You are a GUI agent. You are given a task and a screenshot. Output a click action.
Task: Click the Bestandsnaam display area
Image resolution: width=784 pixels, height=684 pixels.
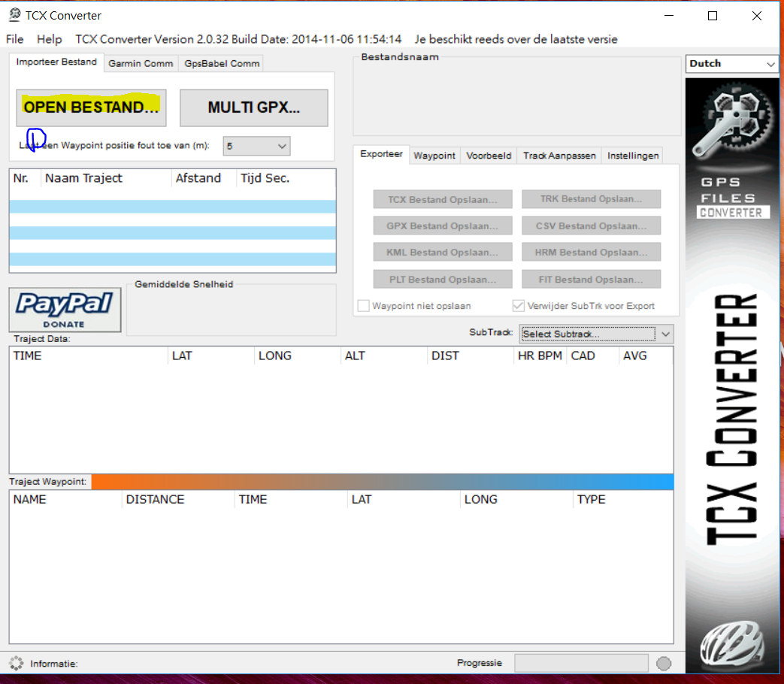[517, 98]
